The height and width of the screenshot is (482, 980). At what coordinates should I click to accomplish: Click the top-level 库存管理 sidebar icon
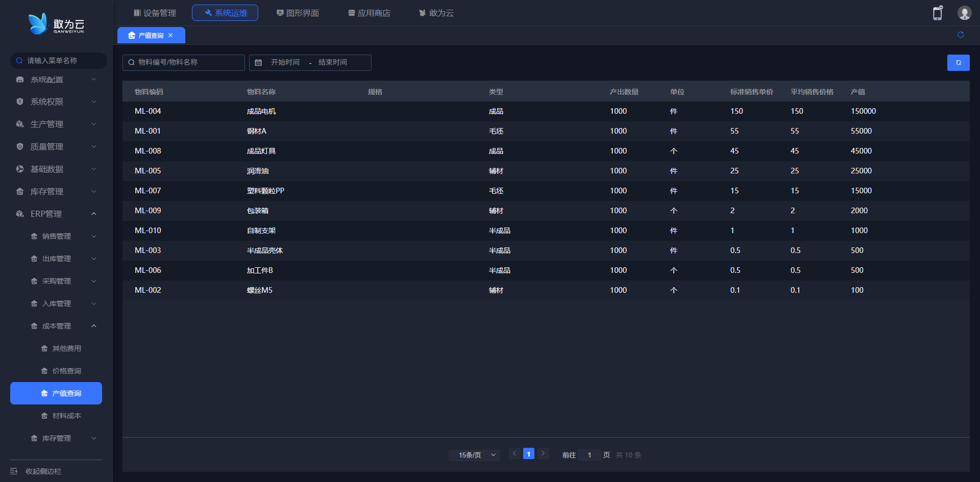[20, 191]
